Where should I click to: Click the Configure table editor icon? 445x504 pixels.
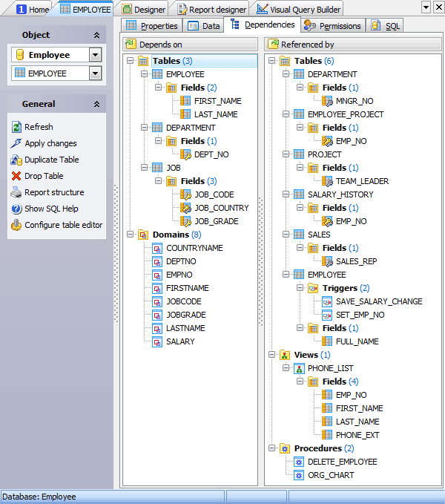16,225
